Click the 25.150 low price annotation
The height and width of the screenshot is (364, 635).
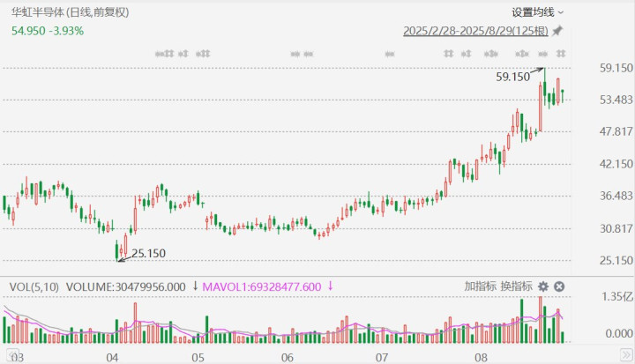148,253
